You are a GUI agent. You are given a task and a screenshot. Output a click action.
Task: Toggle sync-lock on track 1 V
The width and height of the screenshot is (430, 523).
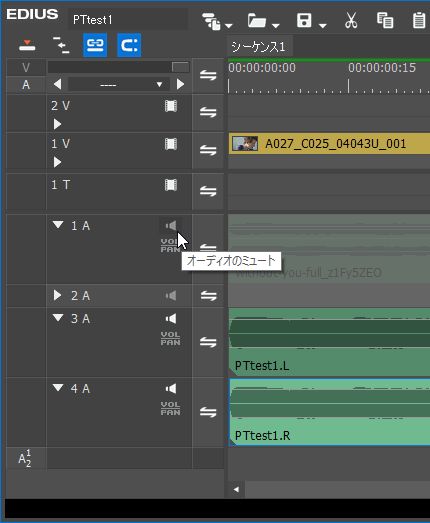point(208,150)
